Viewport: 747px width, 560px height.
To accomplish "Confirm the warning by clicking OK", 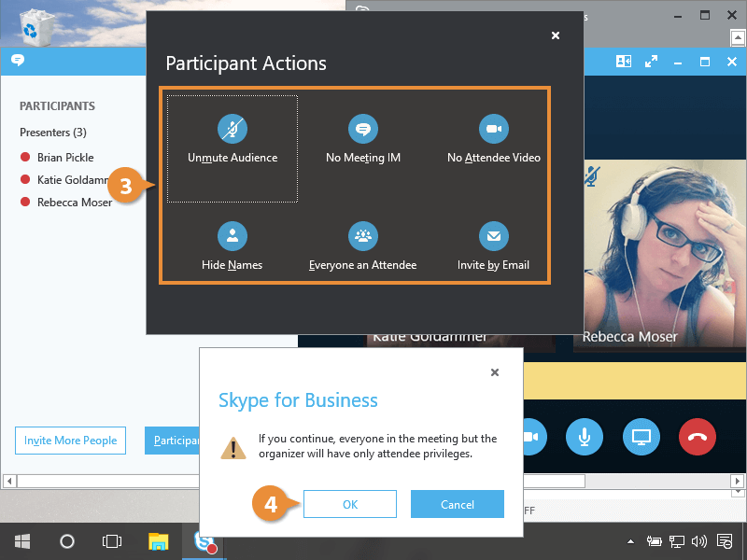I will pos(350,504).
